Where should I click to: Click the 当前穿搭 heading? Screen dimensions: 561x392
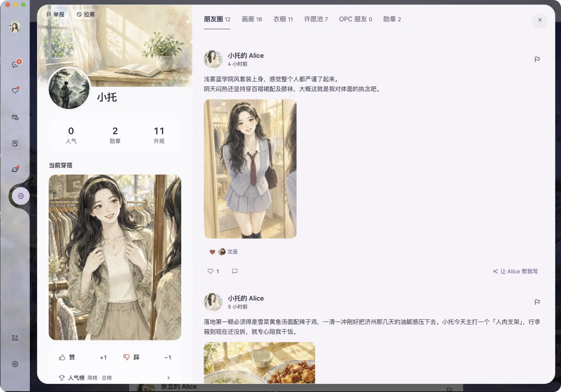coord(61,165)
